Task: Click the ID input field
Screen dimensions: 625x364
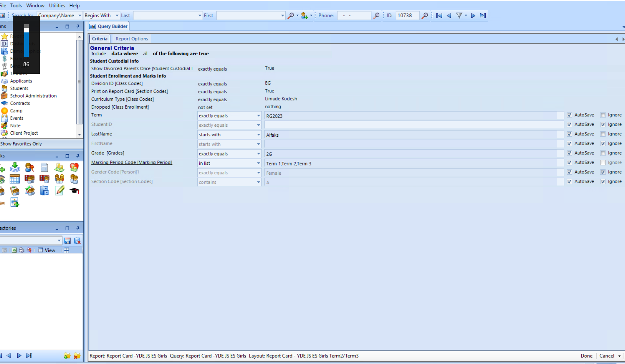Action: click(x=408, y=16)
